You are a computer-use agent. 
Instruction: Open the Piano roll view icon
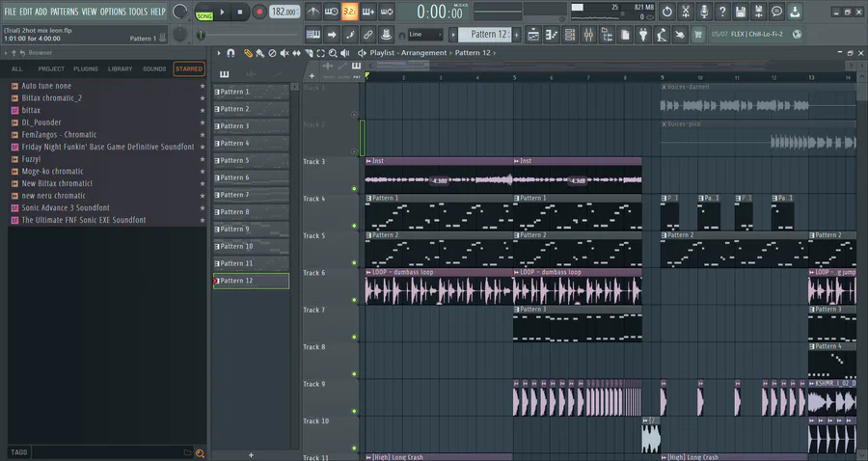(x=552, y=35)
